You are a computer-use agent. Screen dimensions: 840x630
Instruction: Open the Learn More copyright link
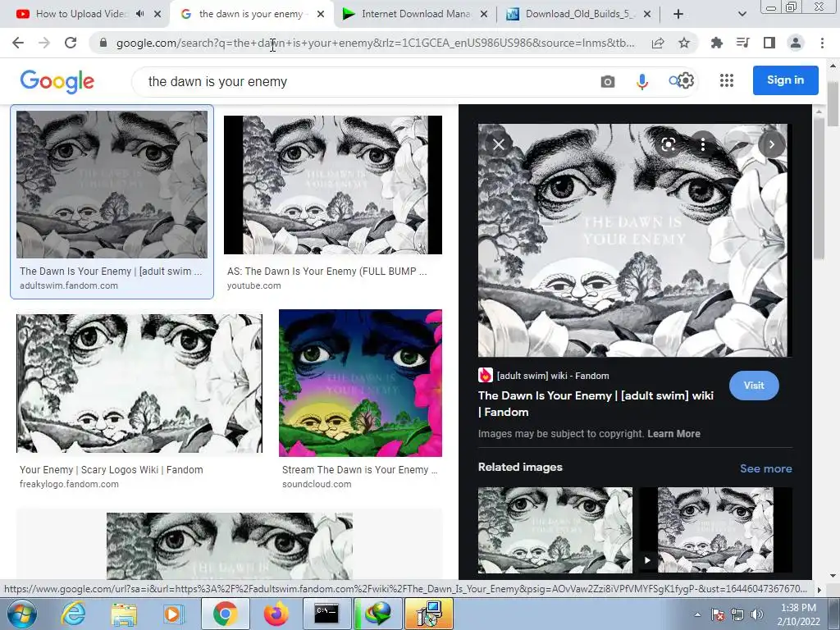point(673,433)
